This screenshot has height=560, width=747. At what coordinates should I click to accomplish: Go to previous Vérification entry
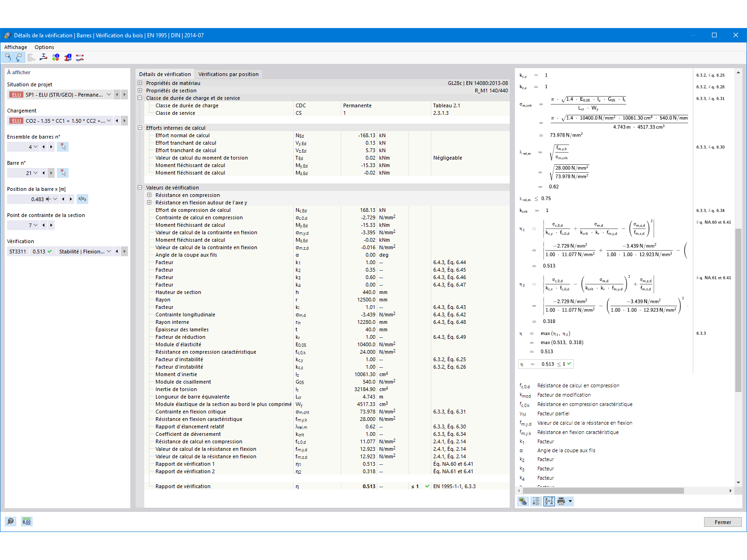117,251
